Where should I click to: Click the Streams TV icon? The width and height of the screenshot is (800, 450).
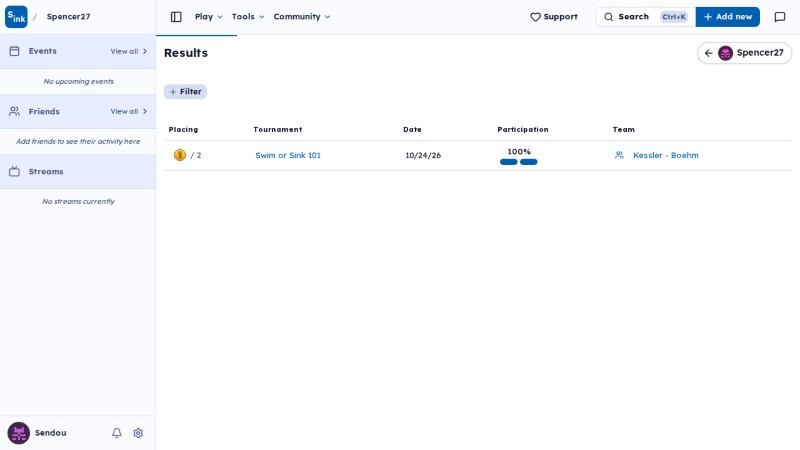(14, 171)
